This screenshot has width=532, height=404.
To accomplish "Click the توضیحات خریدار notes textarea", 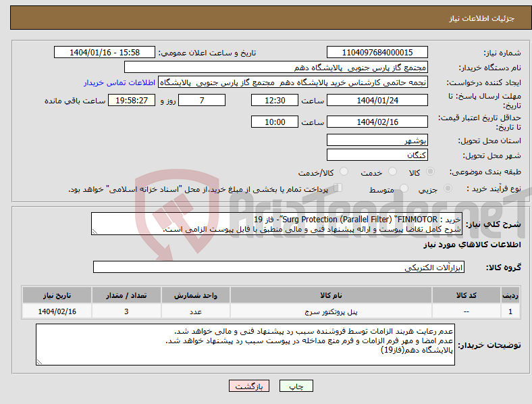I will pos(245,345).
